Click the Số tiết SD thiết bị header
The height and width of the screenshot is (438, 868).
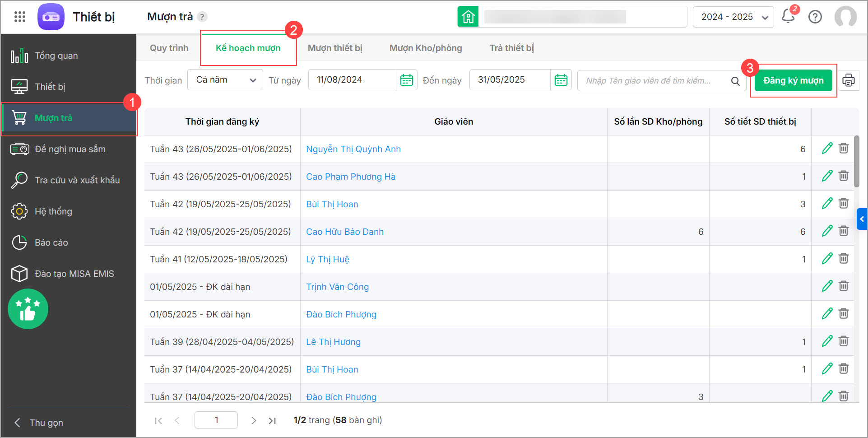click(760, 121)
